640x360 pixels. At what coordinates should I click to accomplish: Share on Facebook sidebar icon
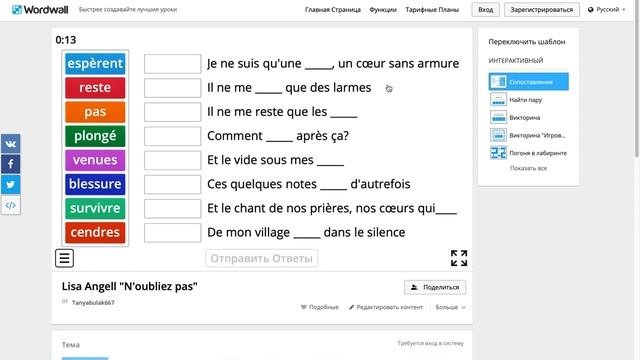pos(10,164)
